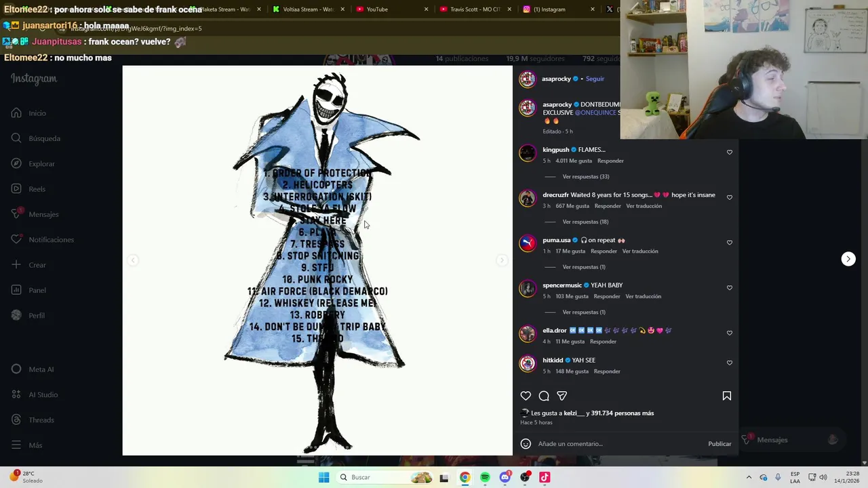Expand Ver respuestas (33) under kingpush

click(586, 177)
